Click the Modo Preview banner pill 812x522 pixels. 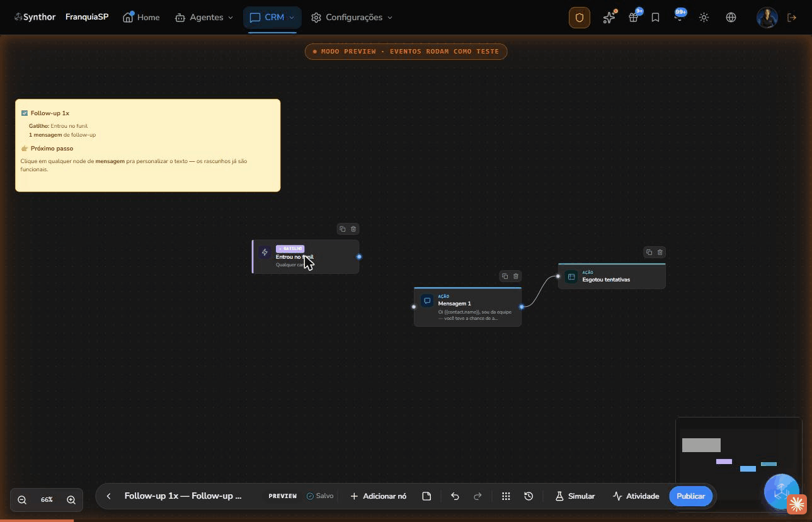406,52
